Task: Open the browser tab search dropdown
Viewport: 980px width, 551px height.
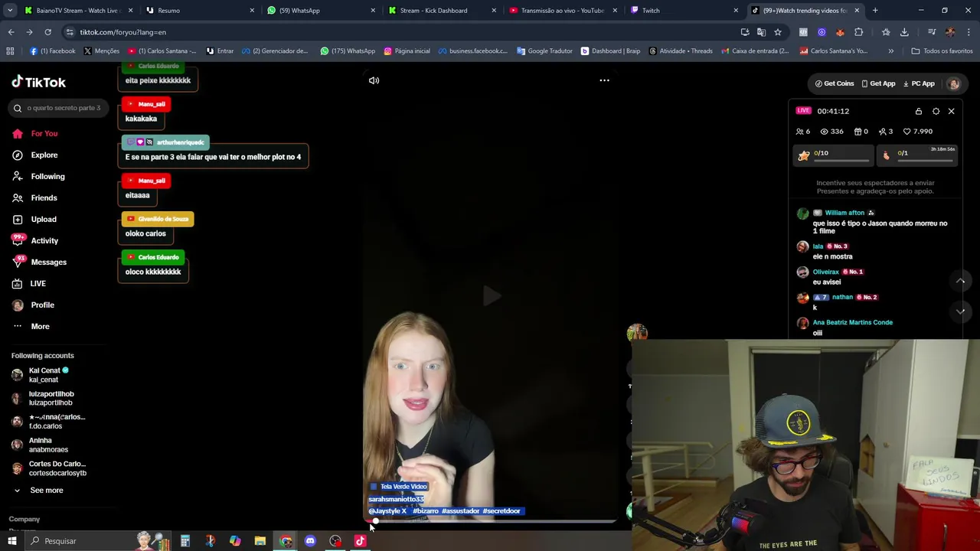Action: pyautogui.click(x=11, y=11)
